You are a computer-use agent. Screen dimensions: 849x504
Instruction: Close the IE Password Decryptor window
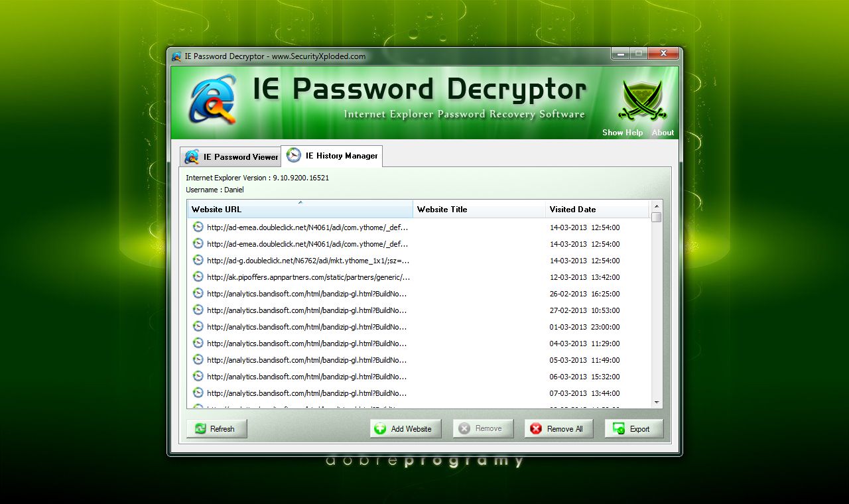click(x=662, y=53)
